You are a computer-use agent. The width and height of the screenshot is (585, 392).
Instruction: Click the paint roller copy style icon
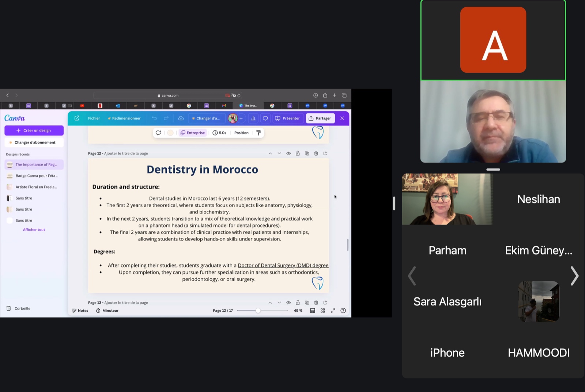coord(258,133)
